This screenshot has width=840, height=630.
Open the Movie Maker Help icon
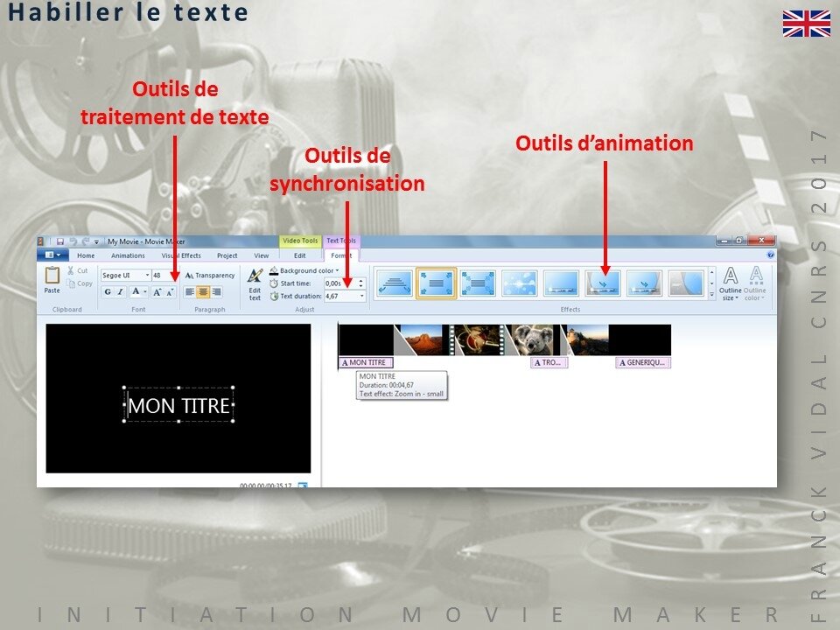770,255
